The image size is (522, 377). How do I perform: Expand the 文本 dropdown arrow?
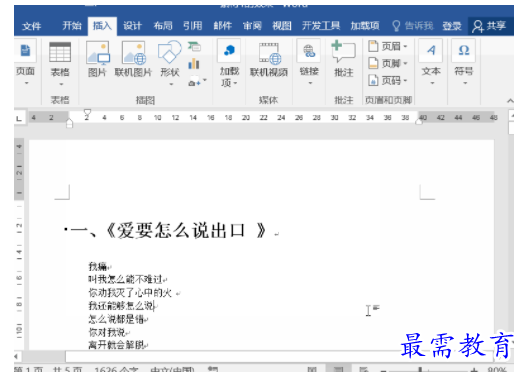432,83
